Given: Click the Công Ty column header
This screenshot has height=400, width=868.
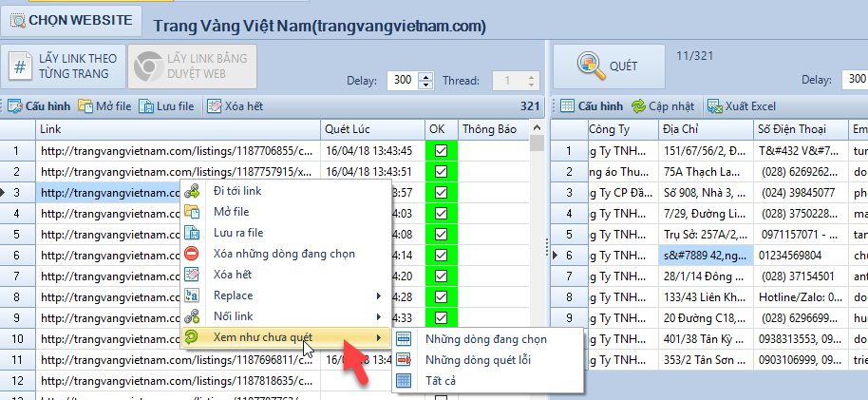Looking at the screenshot, I should pos(623,129).
